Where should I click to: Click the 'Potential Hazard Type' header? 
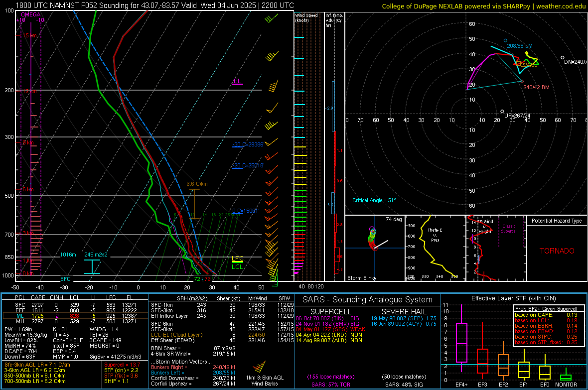click(x=557, y=221)
